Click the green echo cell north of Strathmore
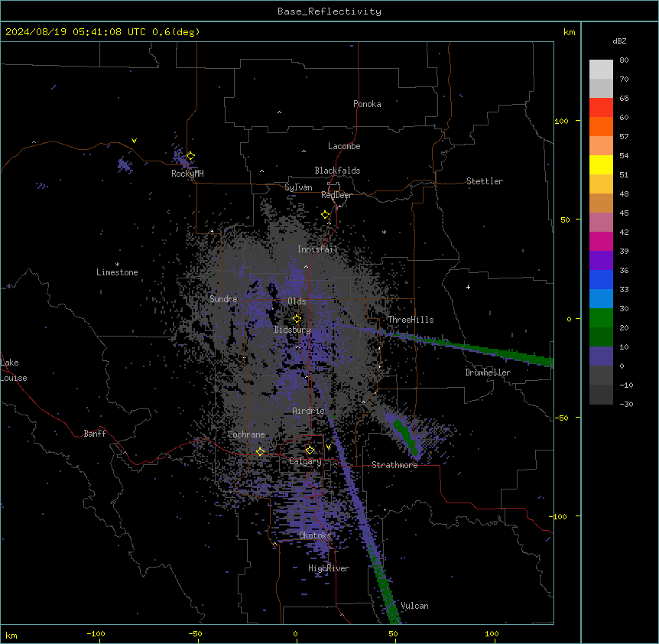Screen dimensions: 659x644 pos(404,437)
